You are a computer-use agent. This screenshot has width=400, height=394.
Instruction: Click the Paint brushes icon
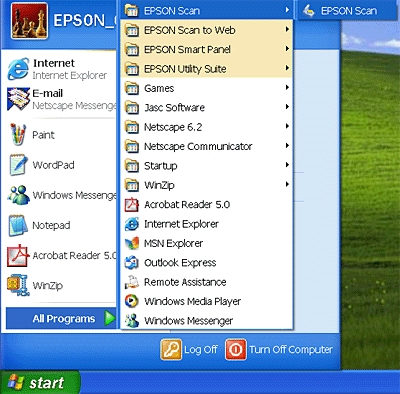[x=18, y=135]
